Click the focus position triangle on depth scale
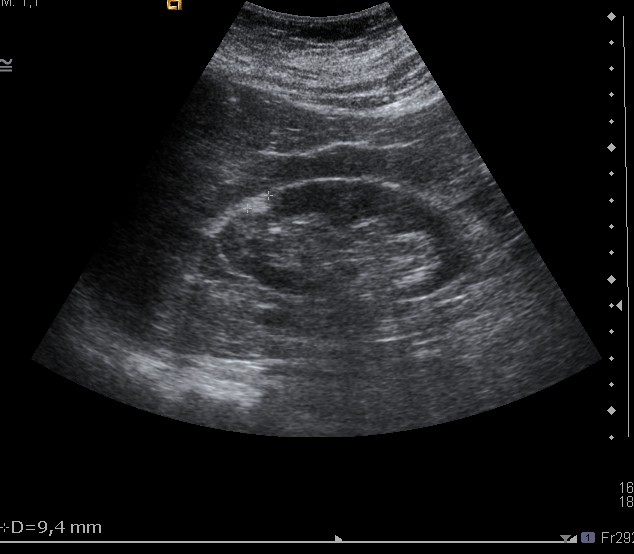 tap(619, 306)
